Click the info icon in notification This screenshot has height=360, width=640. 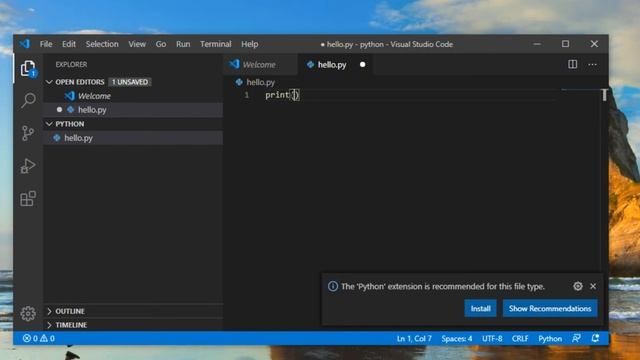[333, 286]
